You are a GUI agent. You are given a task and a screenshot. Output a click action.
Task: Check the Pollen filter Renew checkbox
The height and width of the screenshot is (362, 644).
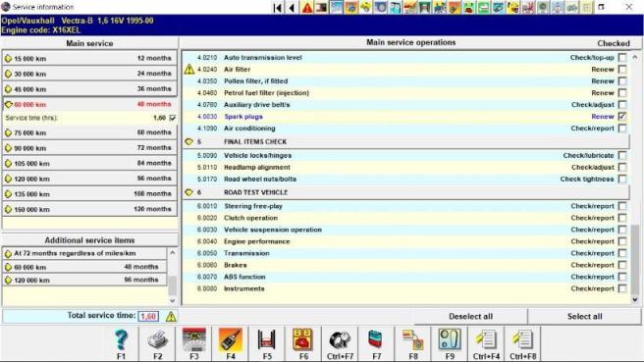622,81
